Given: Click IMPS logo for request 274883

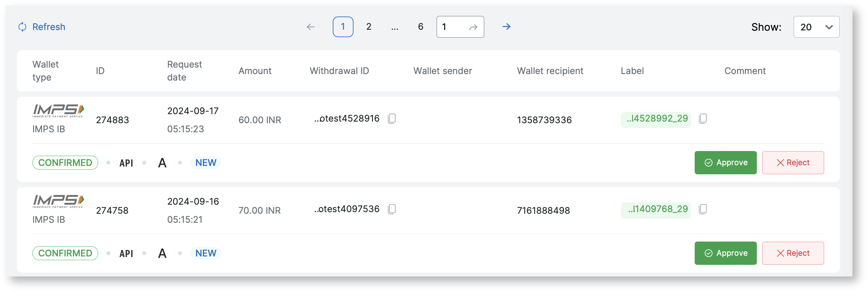Looking at the screenshot, I should [x=58, y=111].
